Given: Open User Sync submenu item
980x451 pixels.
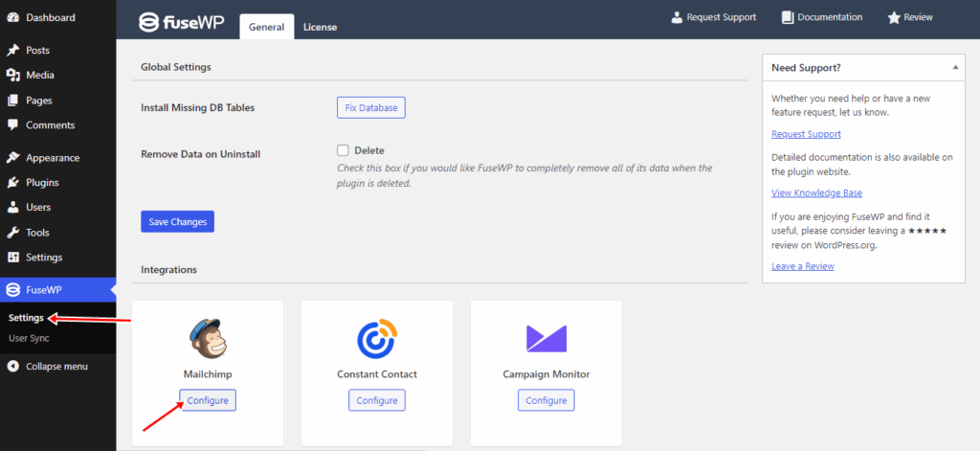Looking at the screenshot, I should pos(29,338).
